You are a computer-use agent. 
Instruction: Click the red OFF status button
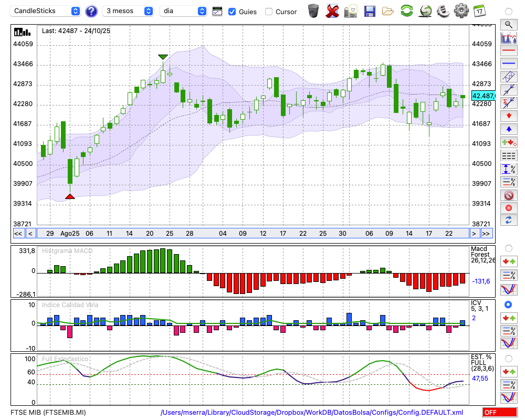coord(499,413)
